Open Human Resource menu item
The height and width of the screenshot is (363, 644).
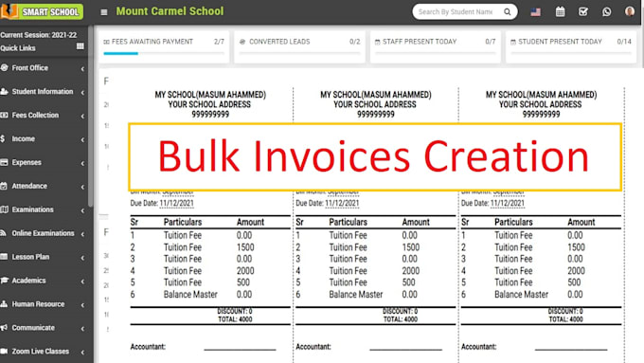tap(44, 304)
